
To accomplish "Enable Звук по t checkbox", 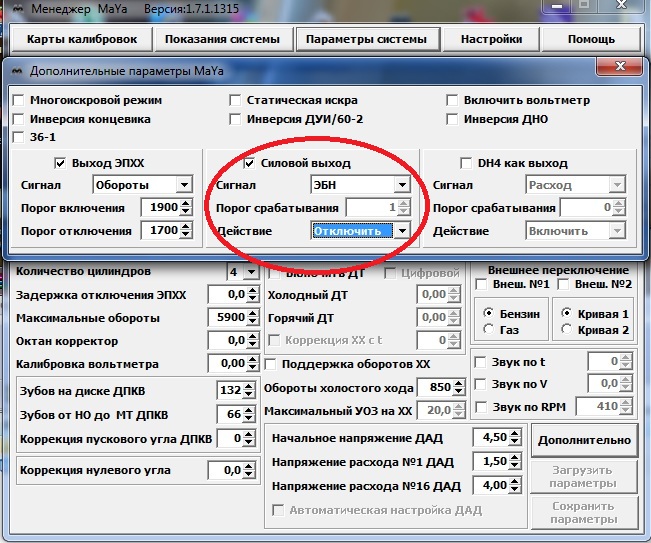I will pyautogui.click(x=480, y=362).
